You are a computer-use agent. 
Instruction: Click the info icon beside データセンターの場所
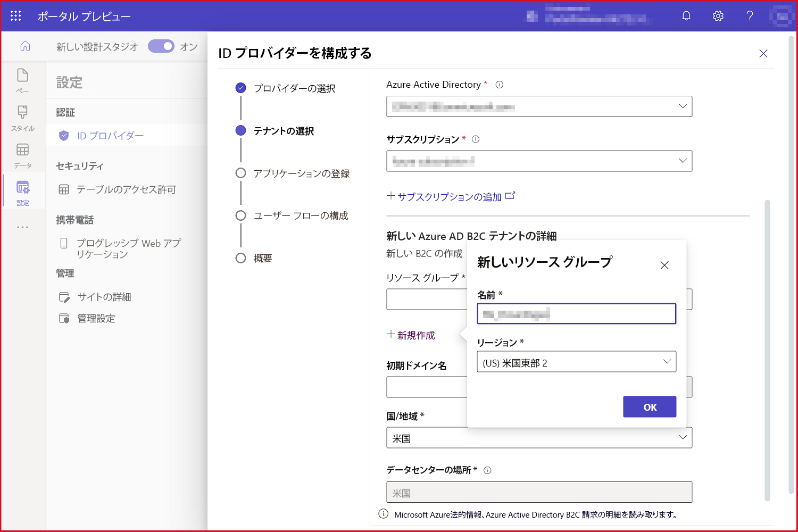488,470
